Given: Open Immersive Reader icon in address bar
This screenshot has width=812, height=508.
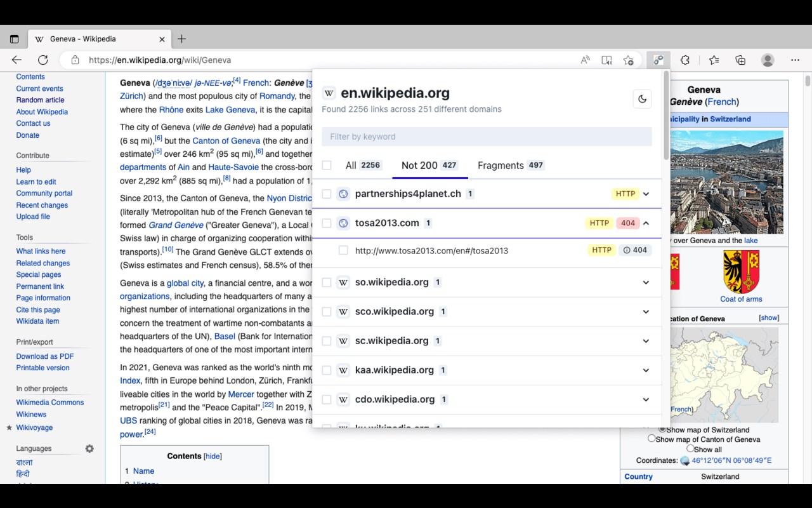Looking at the screenshot, I should pyautogui.click(x=606, y=60).
